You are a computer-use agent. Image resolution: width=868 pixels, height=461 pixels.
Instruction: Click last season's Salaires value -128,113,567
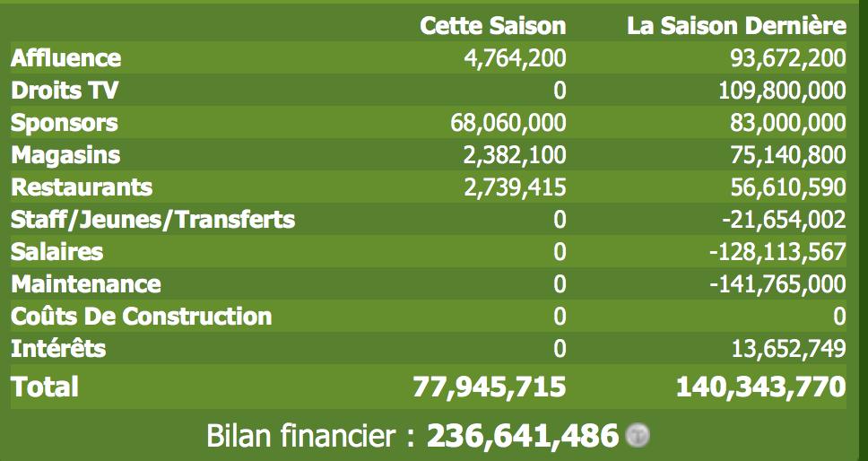777,252
